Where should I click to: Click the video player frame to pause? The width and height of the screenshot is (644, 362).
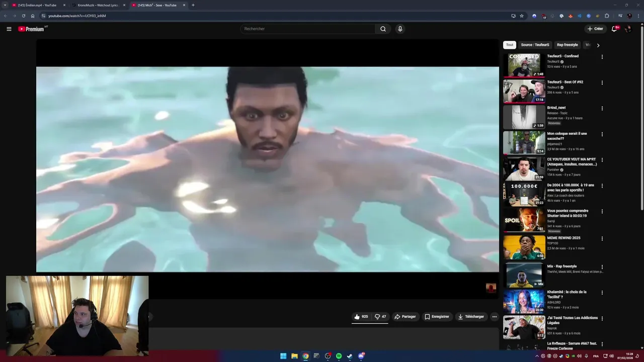[268, 169]
